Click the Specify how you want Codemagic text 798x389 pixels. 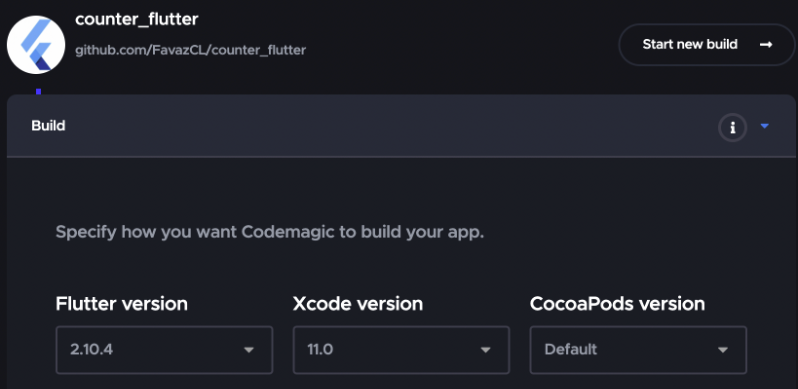270,232
